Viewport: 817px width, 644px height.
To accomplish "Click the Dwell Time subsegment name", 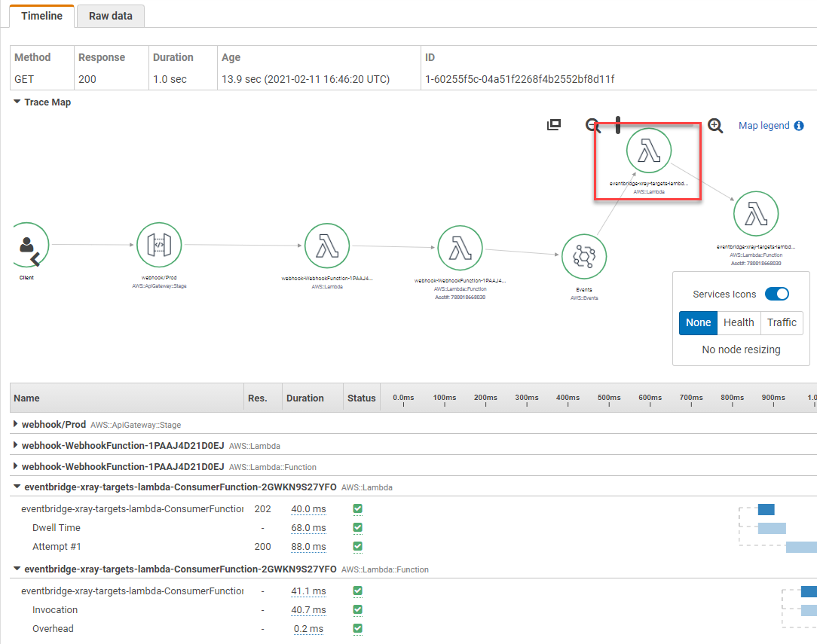I will tap(57, 528).
